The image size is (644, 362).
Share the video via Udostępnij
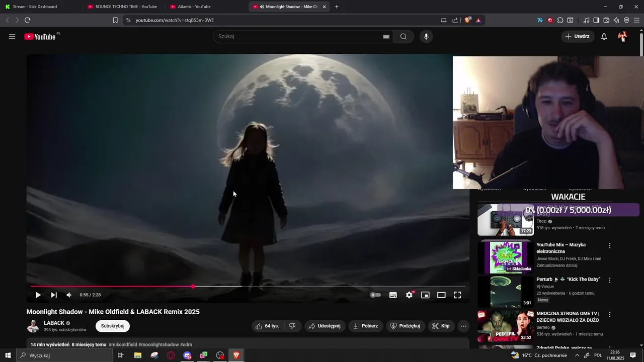point(325,326)
